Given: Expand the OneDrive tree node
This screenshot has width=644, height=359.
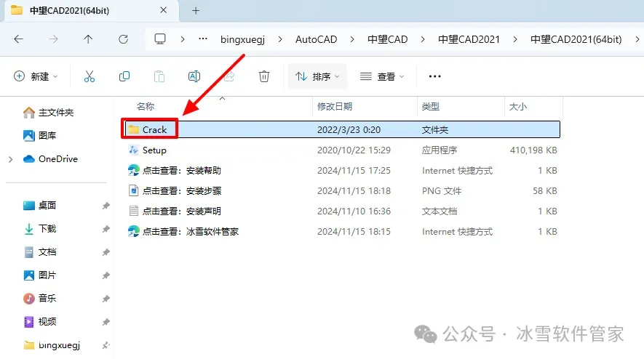Looking at the screenshot, I should pos(11,159).
